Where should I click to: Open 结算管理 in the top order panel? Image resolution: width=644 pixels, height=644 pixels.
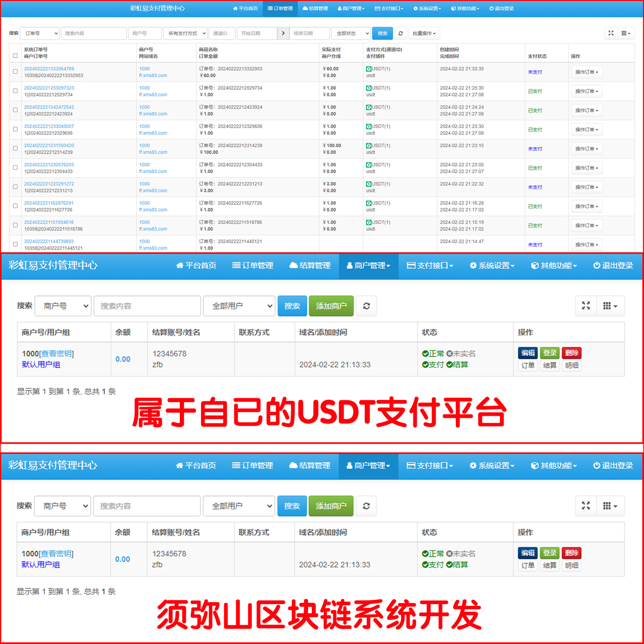[315, 8]
